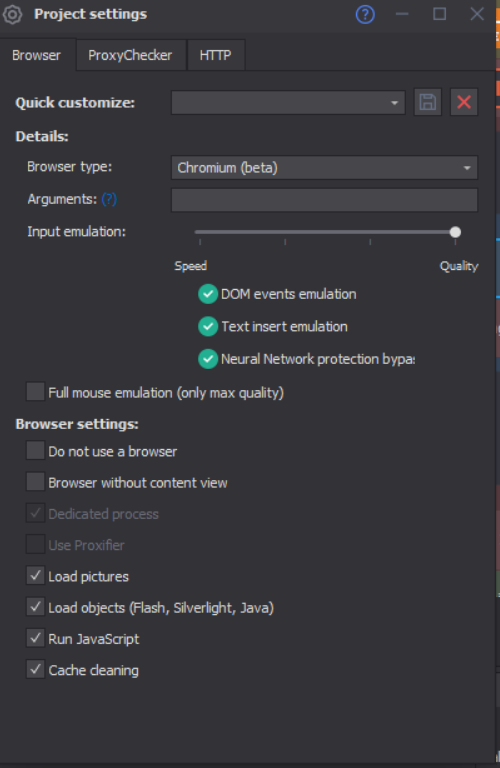Image resolution: width=500 pixels, height=768 pixels.
Task: Click DOM events emulation green check icon
Action: [208, 294]
